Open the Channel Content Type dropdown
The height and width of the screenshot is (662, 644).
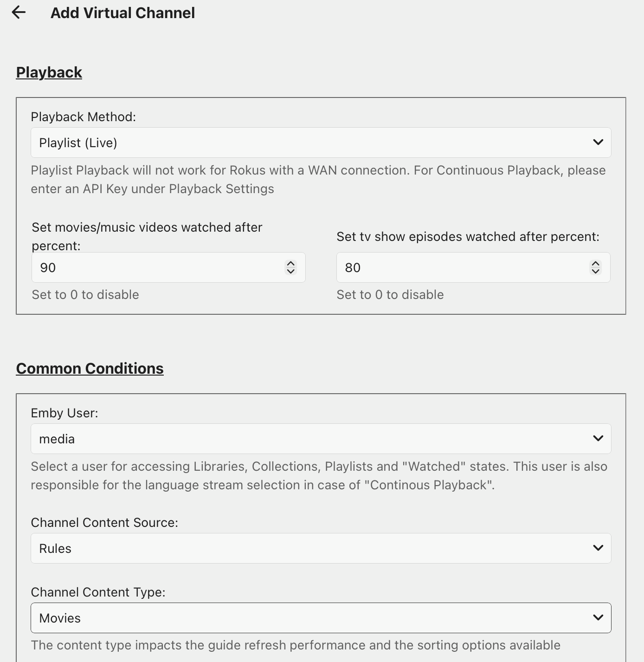[x=321, y=618]
